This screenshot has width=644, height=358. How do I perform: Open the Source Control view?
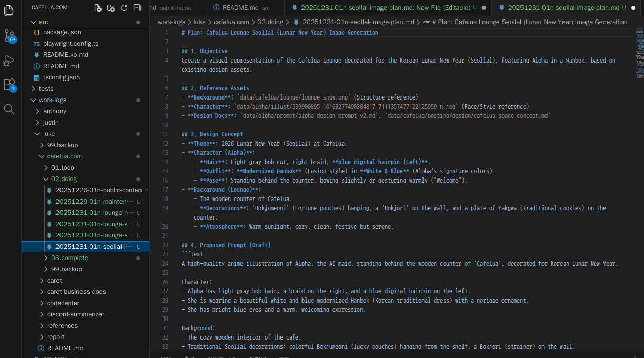click(x=9, y=35)
